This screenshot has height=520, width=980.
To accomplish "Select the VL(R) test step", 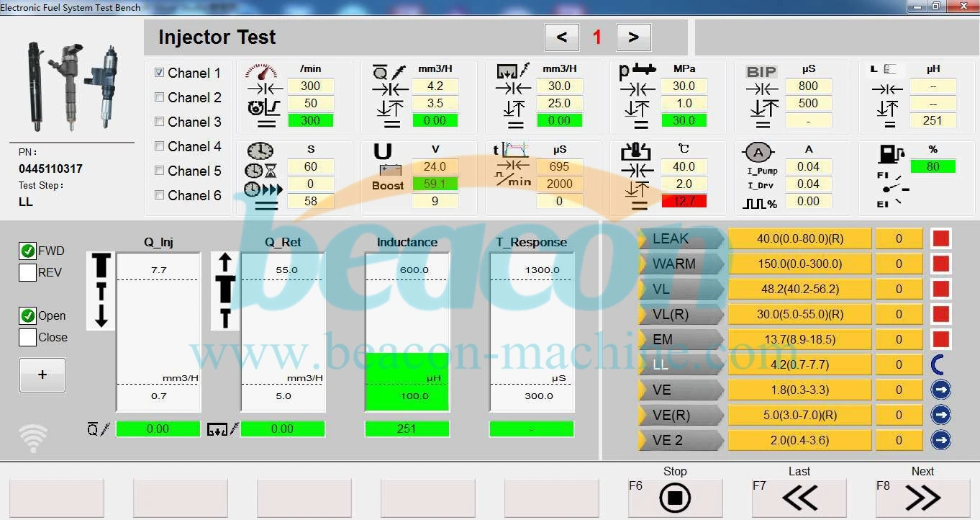I will (x=680, y=314).
